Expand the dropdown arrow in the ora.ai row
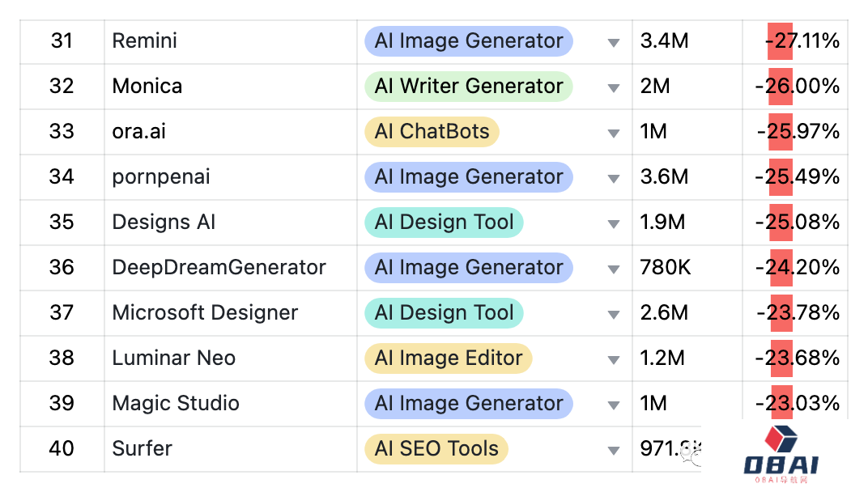This screenshot has width=868, height=492. (614, 134)
